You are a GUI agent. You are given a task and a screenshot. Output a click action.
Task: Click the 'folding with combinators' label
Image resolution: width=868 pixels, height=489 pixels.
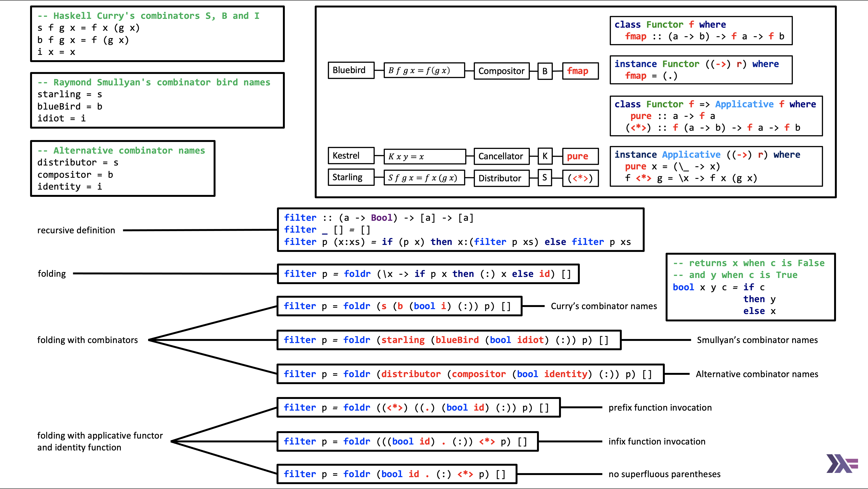pyautogui.click(x=88, y=340)
